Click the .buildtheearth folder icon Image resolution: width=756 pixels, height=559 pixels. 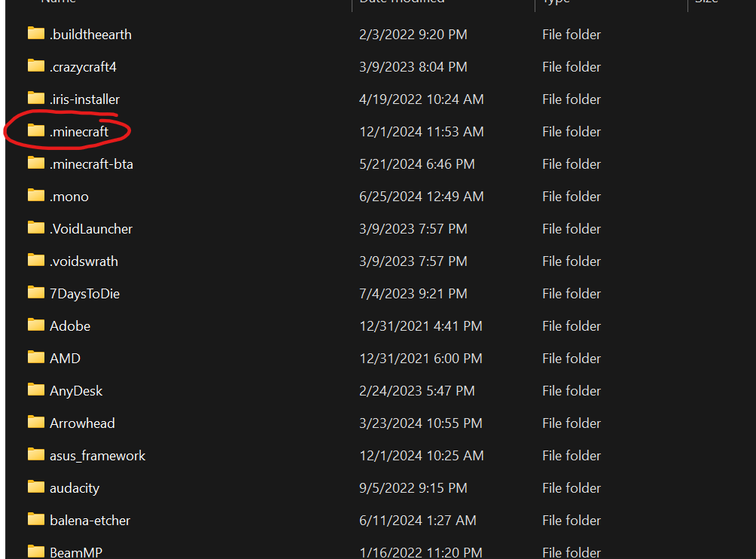tap(36, 33)
